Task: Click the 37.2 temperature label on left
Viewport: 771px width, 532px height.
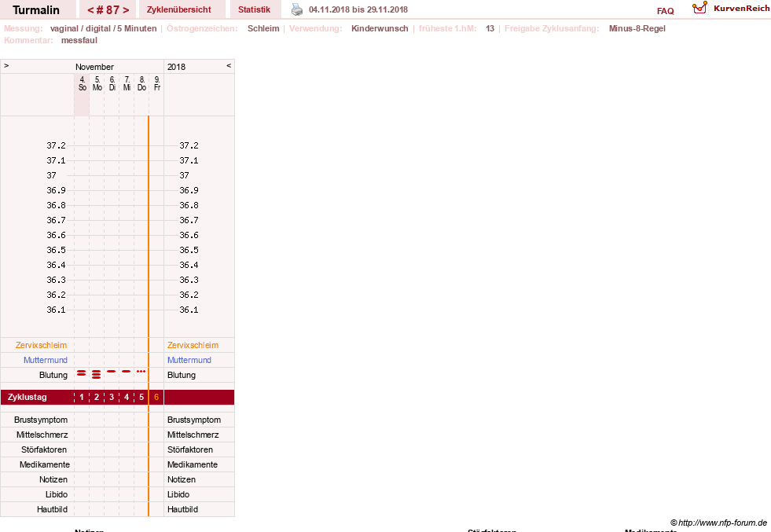Action: pyautogui.click(x=56, y=145)
